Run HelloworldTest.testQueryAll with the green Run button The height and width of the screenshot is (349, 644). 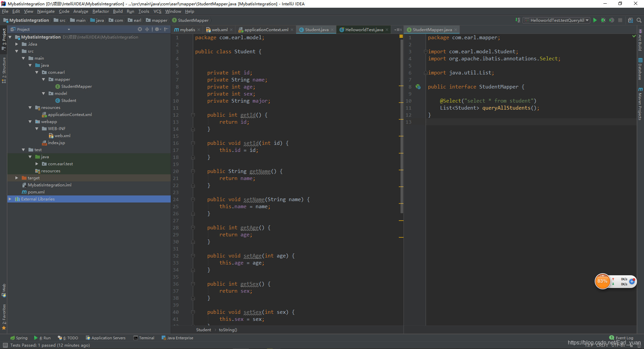(595, 20)
